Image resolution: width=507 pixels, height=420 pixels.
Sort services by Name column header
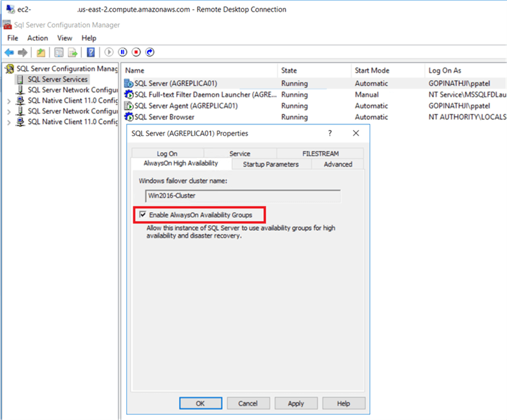200,70
